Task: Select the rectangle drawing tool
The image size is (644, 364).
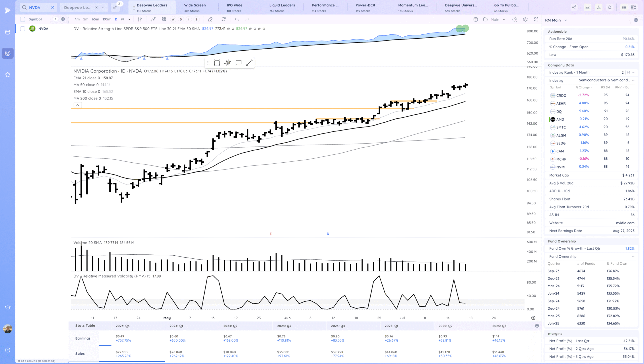Action: (x=217, y=63)
